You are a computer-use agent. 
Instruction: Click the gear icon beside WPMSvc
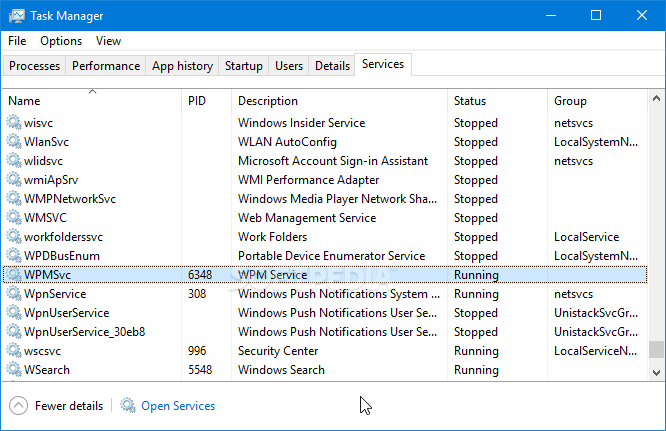14,274
